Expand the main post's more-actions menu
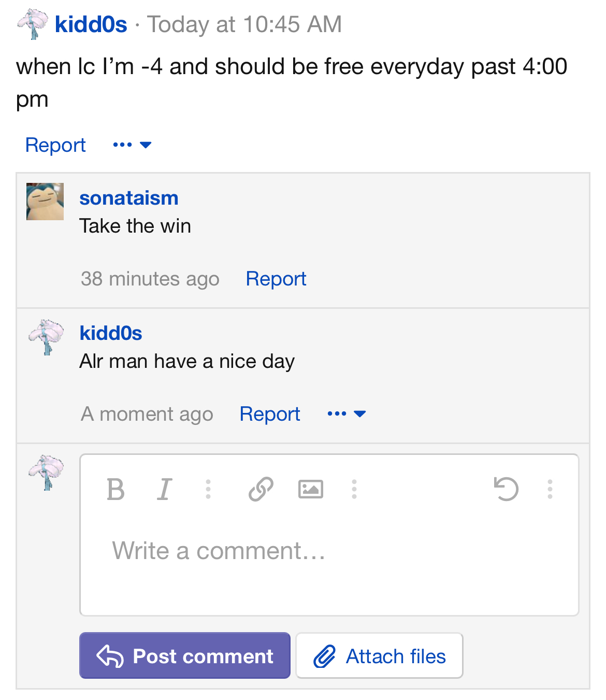The image size is (606, 700). (132, 145)
